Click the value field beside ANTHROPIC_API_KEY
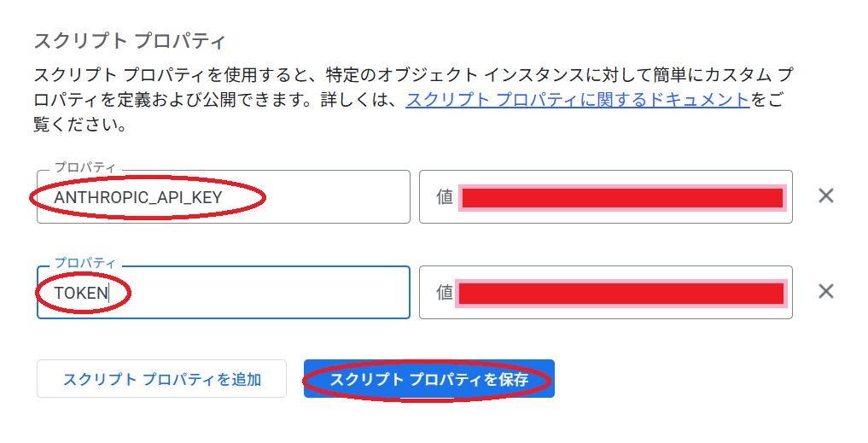Viewport: 868px width, 443px height. 606,196
